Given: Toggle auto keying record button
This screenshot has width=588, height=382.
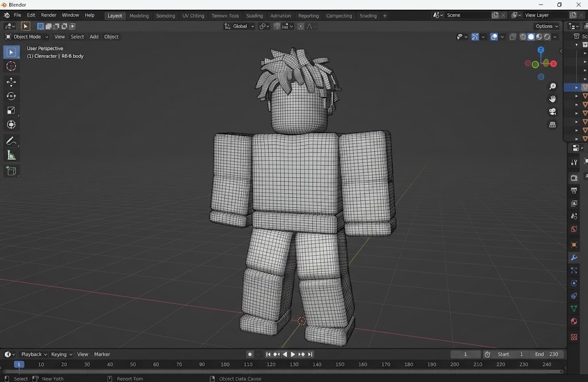Looking at the screenshot, I should pos(250,354).
